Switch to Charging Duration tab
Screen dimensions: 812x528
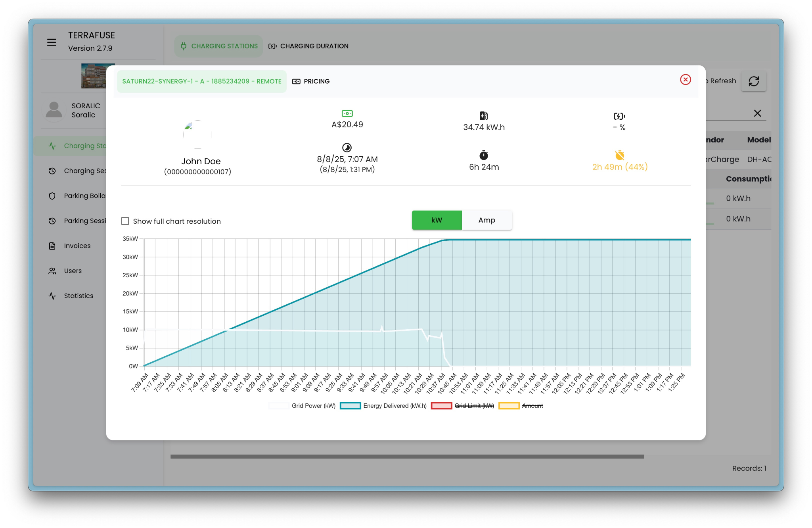click(308, 46)
